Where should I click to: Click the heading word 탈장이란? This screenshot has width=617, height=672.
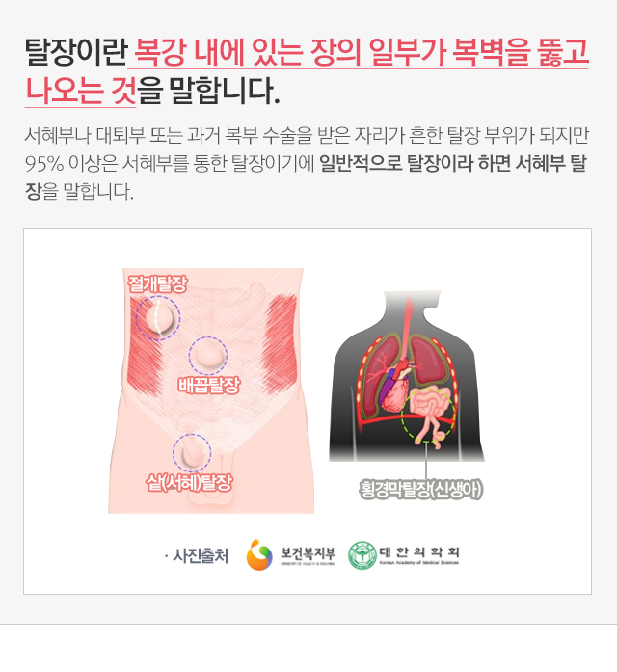(76, 52)
